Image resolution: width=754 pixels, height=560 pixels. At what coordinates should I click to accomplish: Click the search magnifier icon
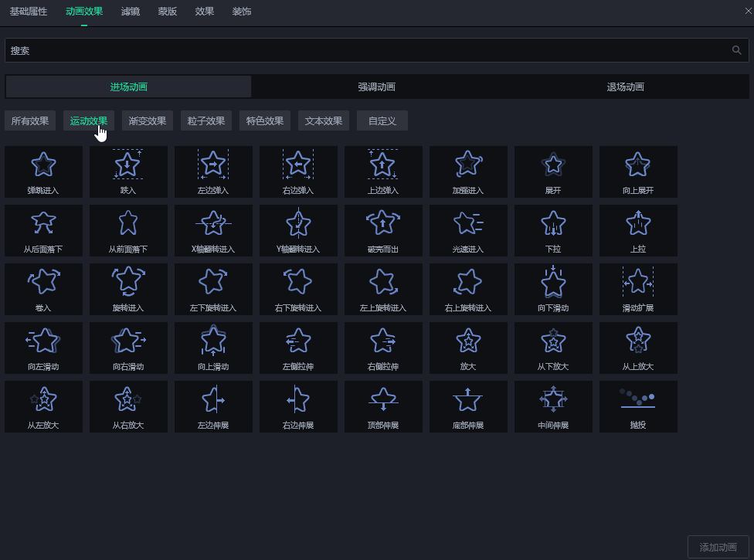pyautogui.click(x=737, y=50)
